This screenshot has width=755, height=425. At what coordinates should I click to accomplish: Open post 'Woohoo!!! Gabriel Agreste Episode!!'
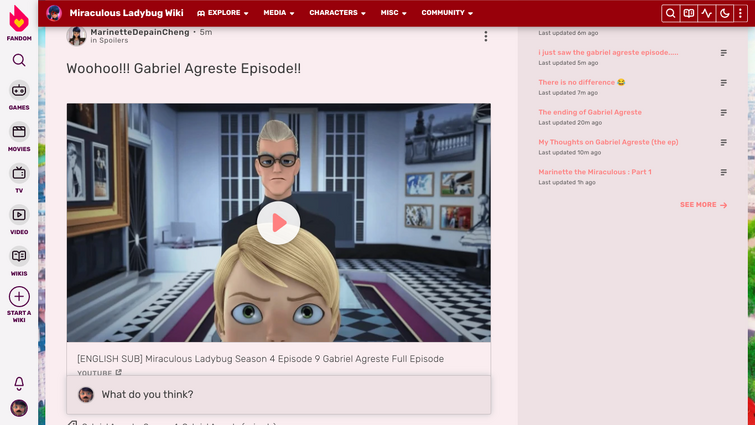183,68
